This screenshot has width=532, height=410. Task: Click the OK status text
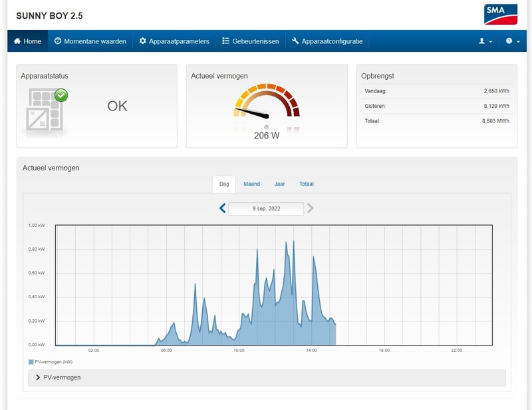click(118, 106)
